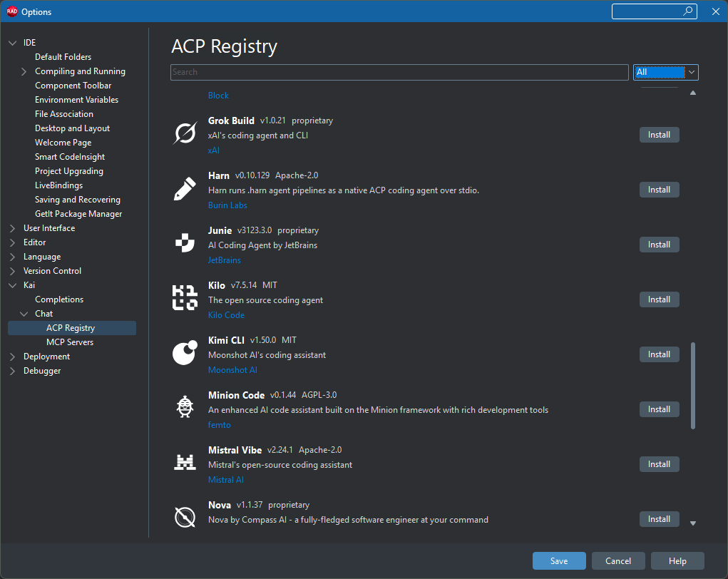This screenshot has height=579, width=728.
Task: Expand the Version Control node
Action: click(x=13, y=271)
